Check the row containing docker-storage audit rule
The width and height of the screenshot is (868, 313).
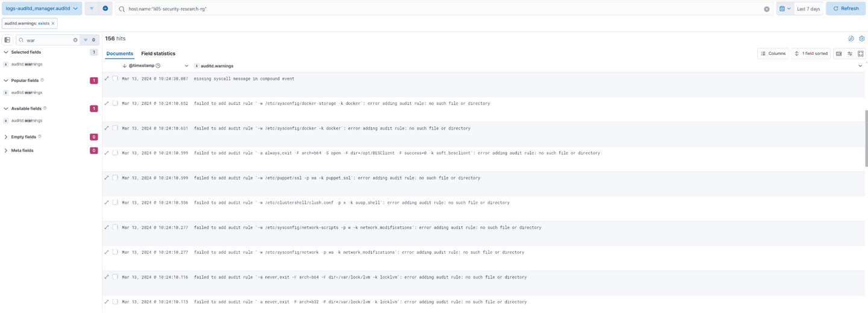pyautogui.click(x=115, y=103)
